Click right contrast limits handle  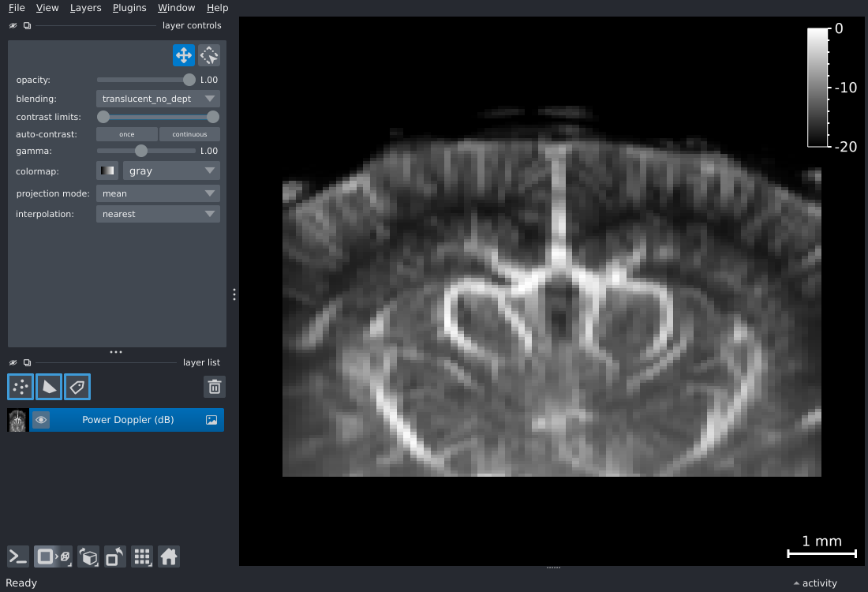pos(213,117)
